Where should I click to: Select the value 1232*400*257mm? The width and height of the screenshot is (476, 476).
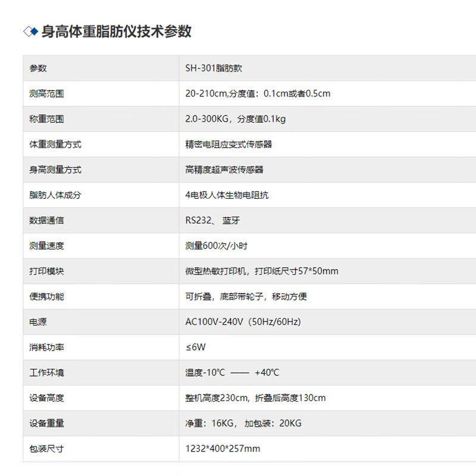click(223, 449)
